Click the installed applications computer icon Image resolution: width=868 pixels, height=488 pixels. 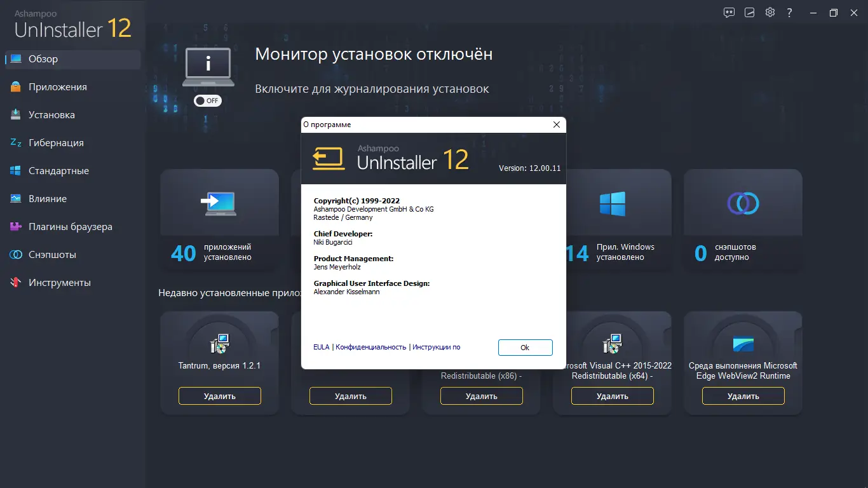219,203
